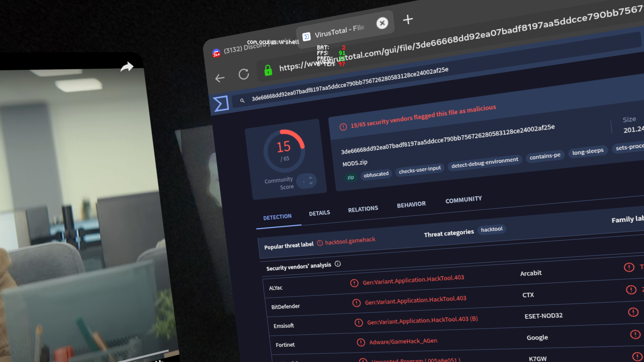Click BitDefender vendor name
644x362 pixels.
point(285,307)
